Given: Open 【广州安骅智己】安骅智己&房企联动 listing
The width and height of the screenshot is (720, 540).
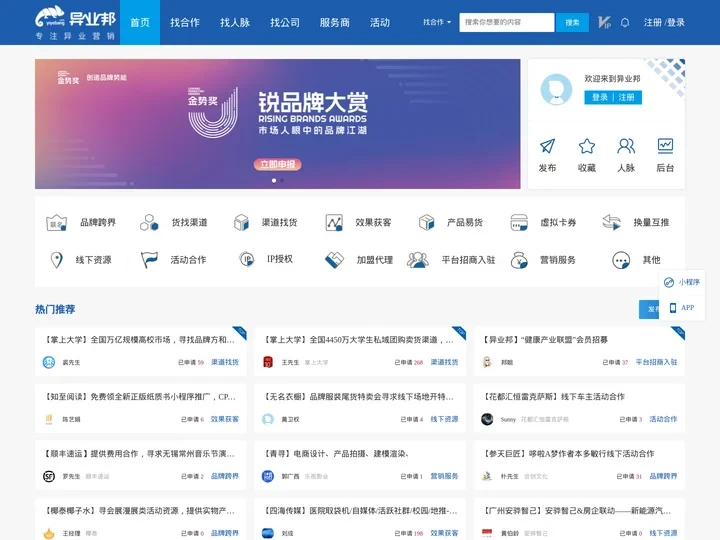Looking at the screenshot, I should click(578, 511).
